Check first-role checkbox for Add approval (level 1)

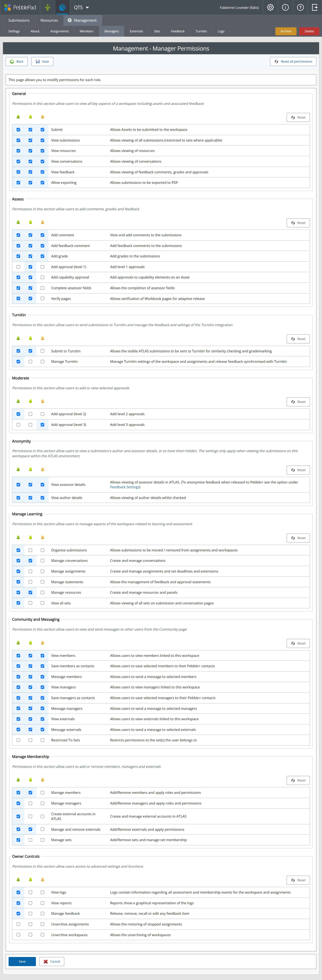(18, 267)
